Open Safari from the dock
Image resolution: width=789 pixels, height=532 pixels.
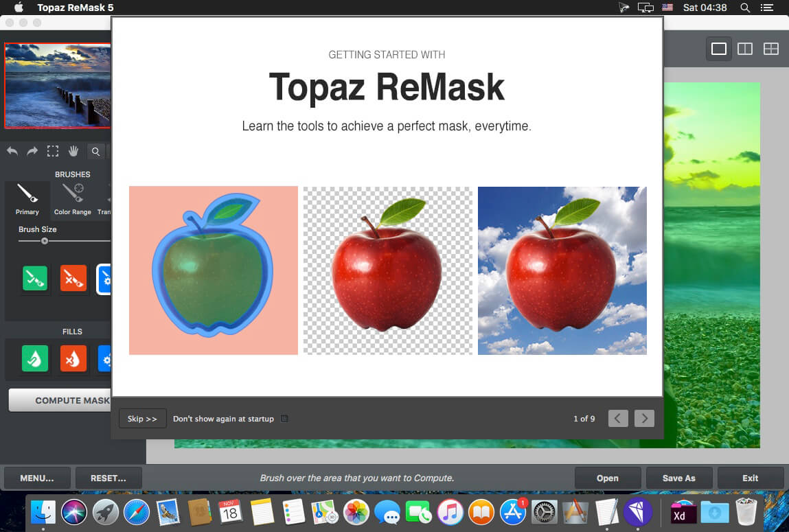click(137, 513)
